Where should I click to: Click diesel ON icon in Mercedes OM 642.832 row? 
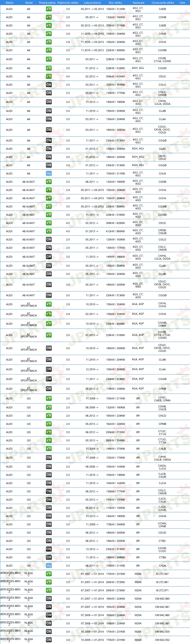tap(49, 640)
